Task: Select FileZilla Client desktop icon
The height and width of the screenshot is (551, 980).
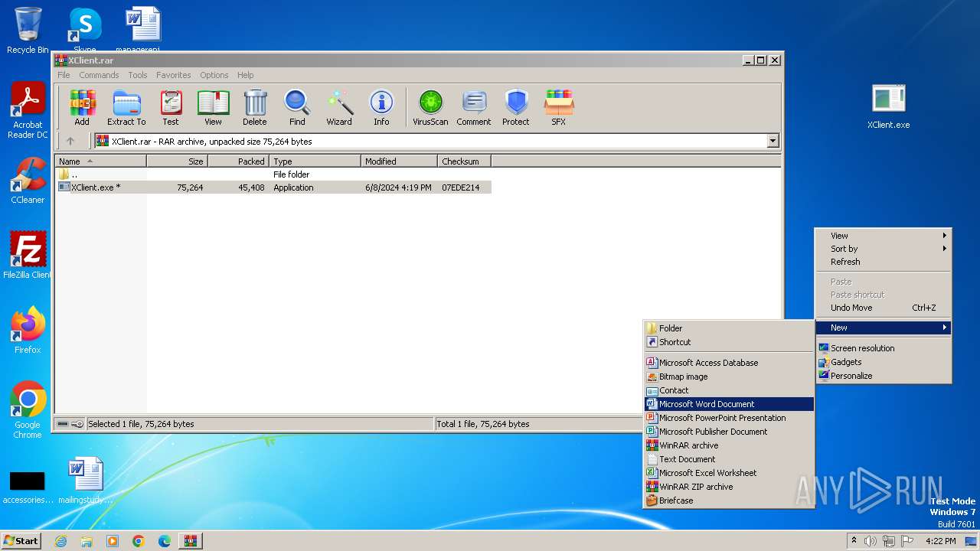Action: (x=28, y=255)
